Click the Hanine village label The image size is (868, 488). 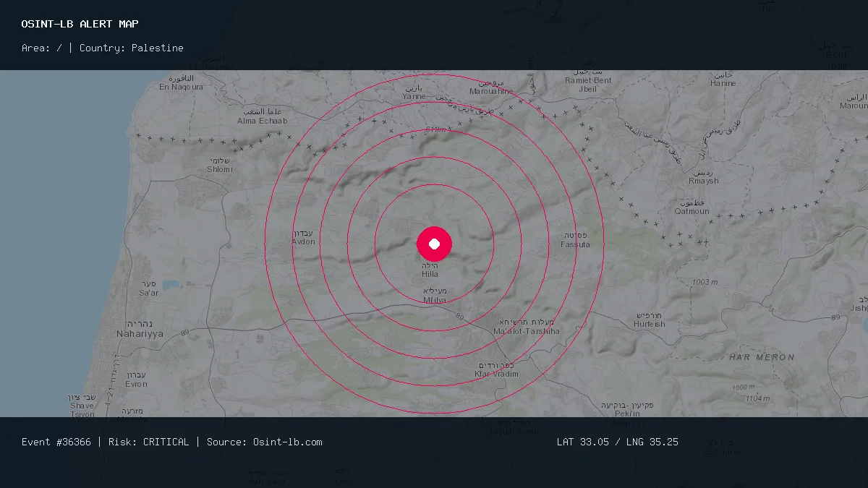[723, 79]
